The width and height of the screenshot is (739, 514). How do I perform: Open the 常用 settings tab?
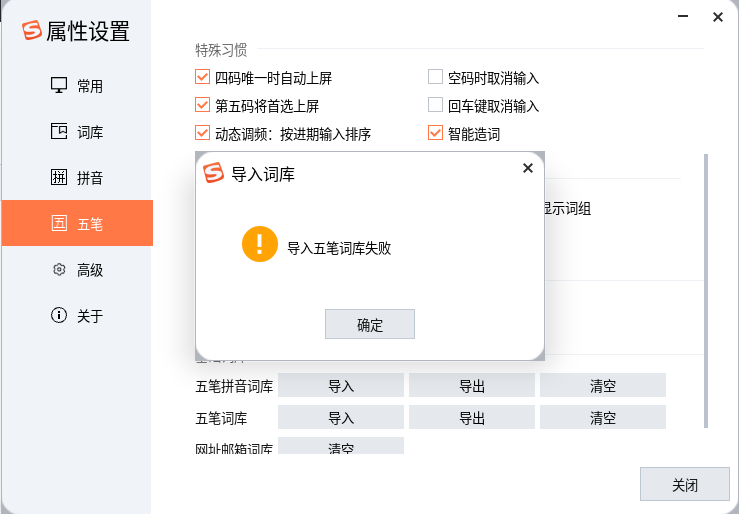pyautogui.click(x=77, y=86)
